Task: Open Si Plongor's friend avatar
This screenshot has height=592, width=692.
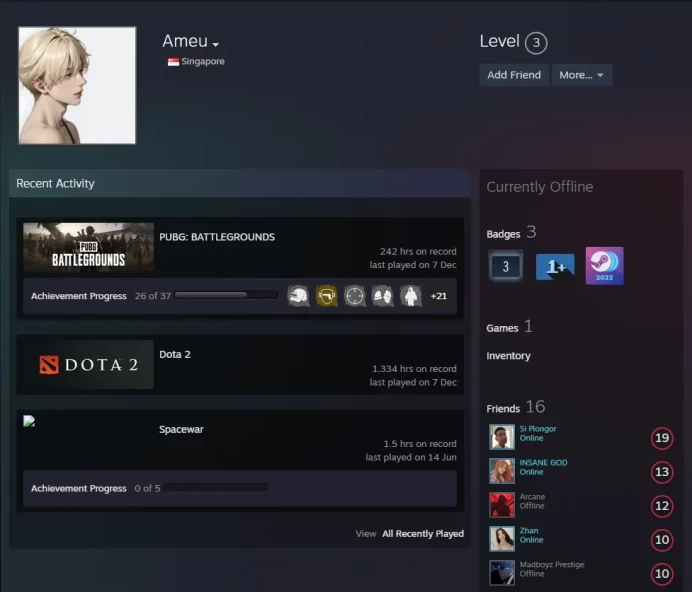Action: 502,437
